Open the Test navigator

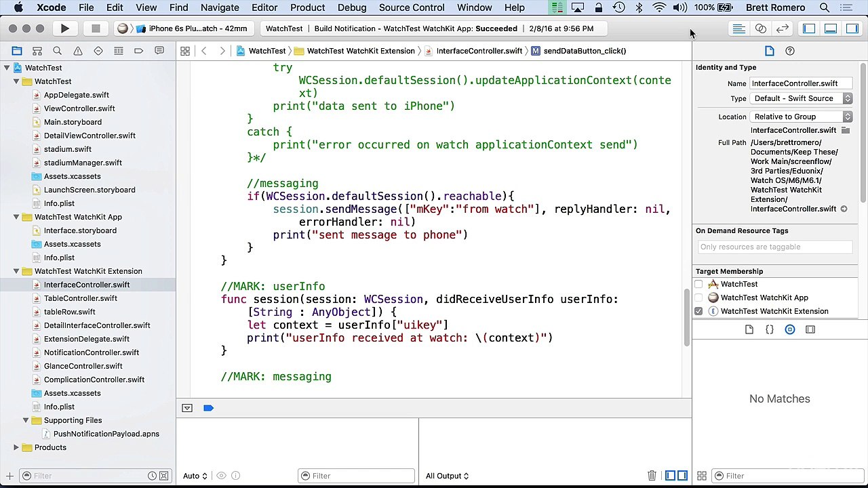(x=98, y=51)
